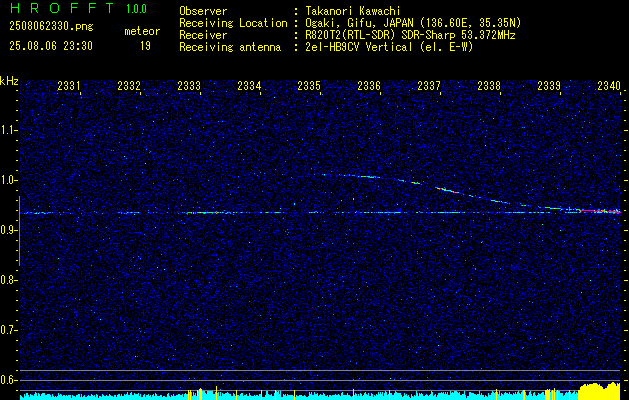Screen dimensions: 629x400
Task: Click the meteor count value 19
Action: tap(145, 46)
